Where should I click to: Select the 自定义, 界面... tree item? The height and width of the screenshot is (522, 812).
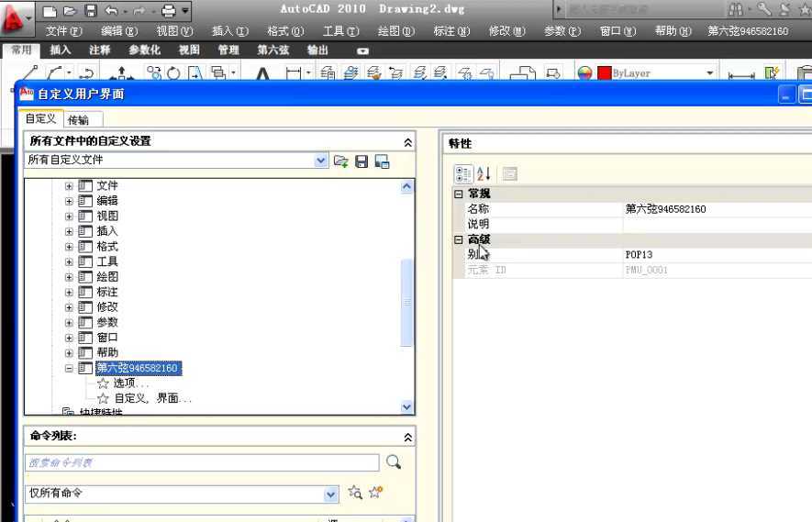click(152, 398)
